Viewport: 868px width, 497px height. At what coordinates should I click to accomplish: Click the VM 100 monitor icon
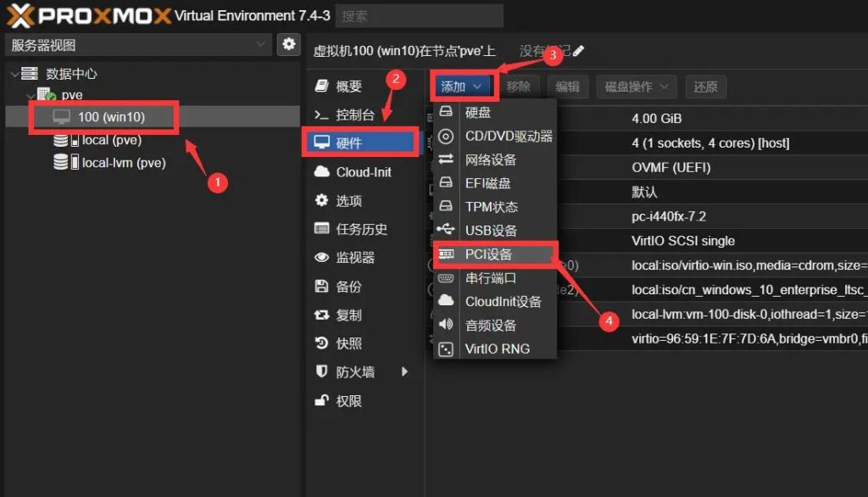pyautogui.click(x=61, y=116)
